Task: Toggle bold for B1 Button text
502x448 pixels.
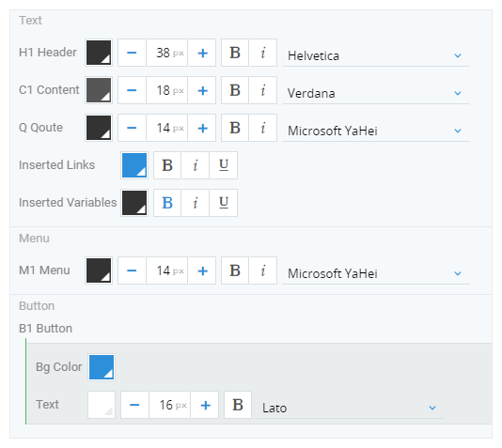Action: (238, 405)
